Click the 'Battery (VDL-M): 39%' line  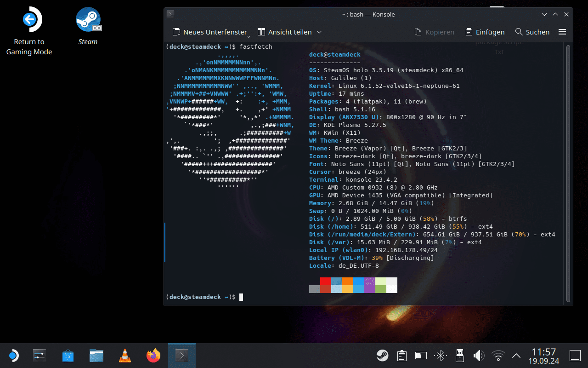click(372, 258)
